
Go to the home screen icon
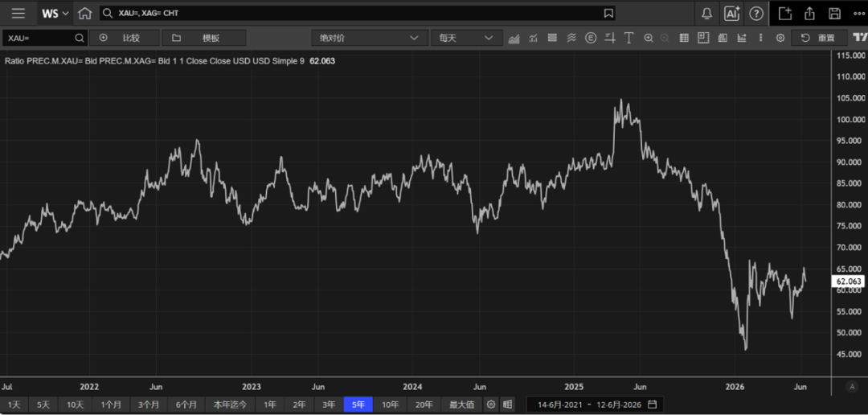pos(84,14)
